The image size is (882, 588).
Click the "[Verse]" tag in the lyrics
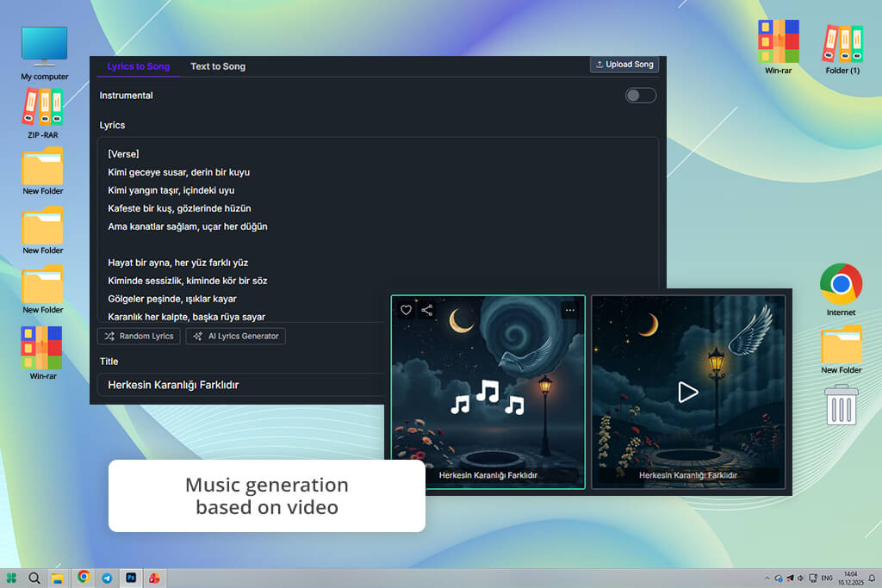point(123,154)
